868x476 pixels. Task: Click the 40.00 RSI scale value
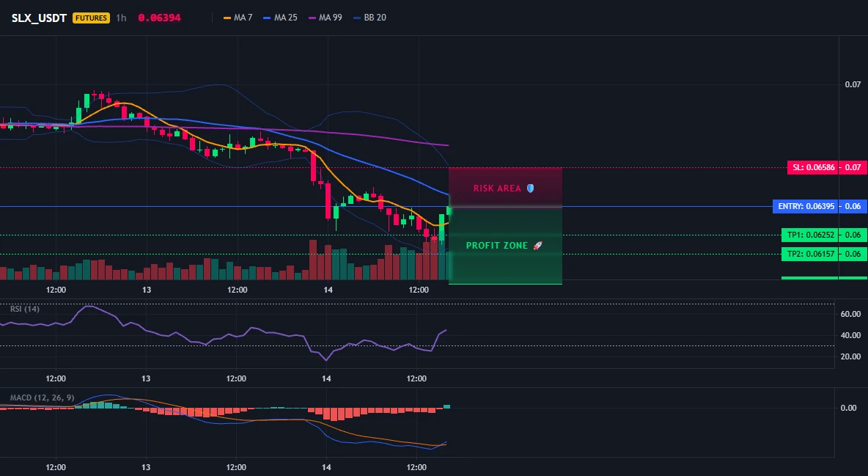tap(850, 335)
